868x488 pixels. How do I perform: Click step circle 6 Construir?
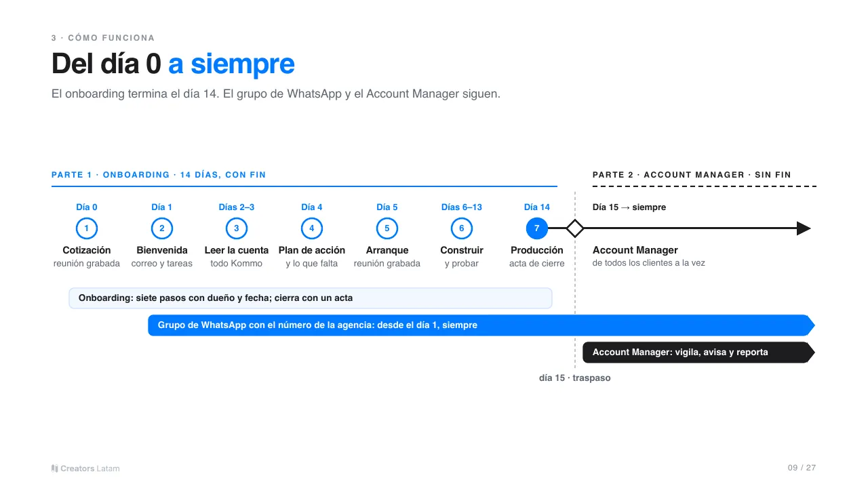[462, 228]
